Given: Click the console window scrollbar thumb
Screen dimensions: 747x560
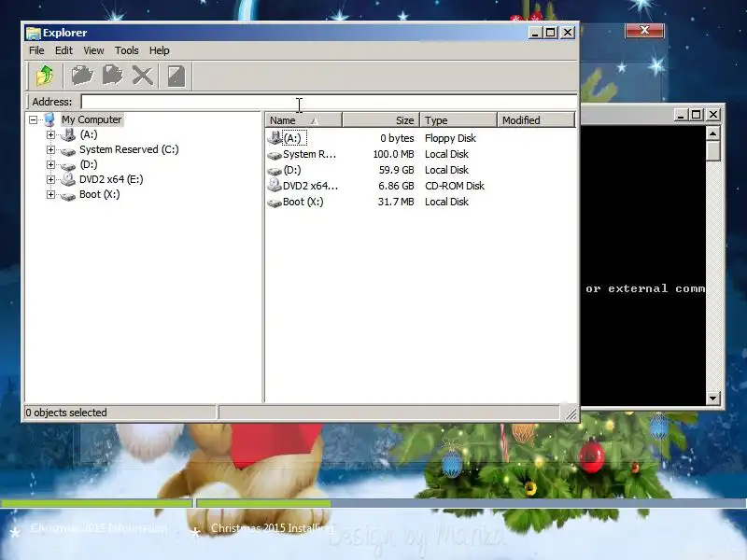Looking at the screenshot, I should tap(712, 151).
